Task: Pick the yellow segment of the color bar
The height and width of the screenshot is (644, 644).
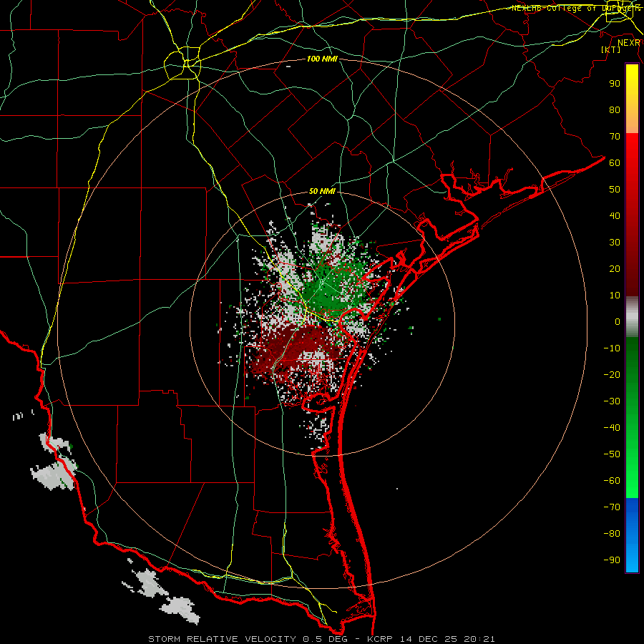Action: [x=632, y=99]
